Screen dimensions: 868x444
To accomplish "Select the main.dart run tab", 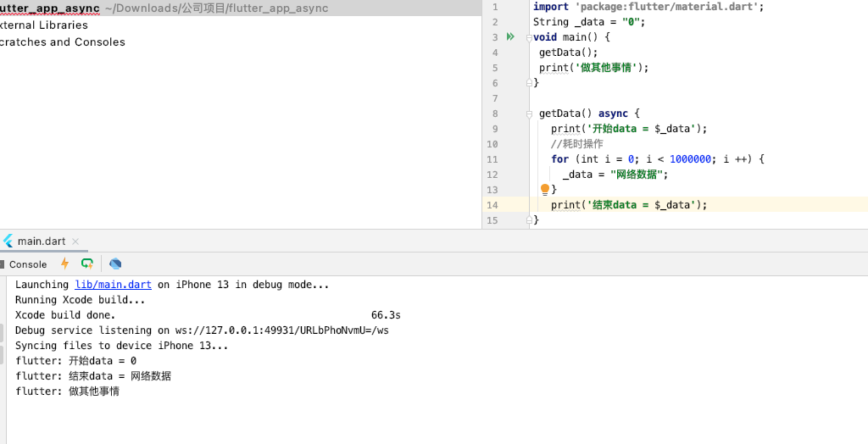I will coord(42,241).
